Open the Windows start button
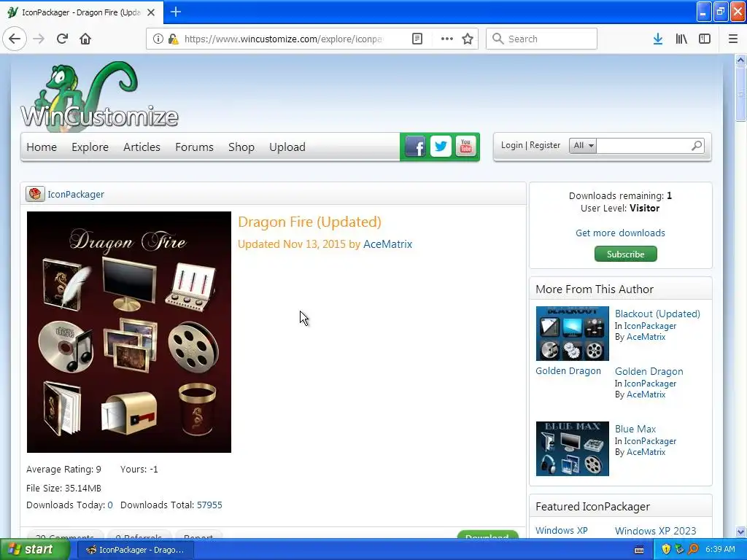Screen dimensions: 747x560 pyautogui.click(x=34, y=549)
